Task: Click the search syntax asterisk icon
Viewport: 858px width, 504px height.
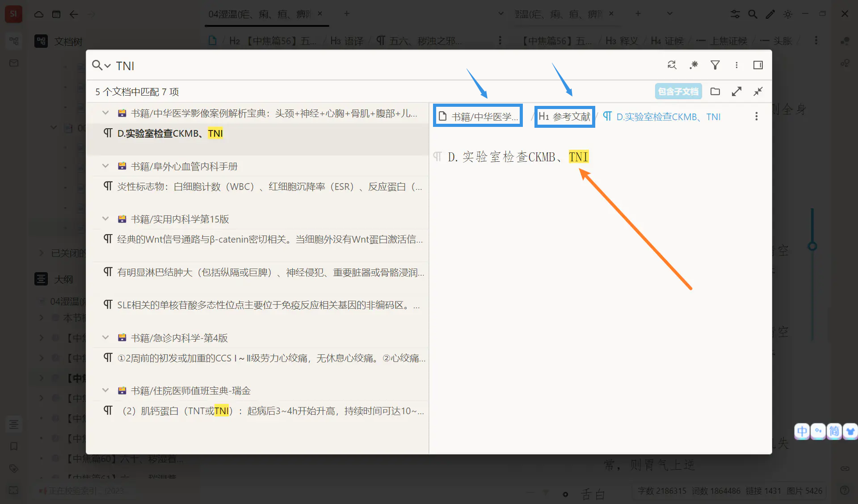Action: [x=694, y=65]
